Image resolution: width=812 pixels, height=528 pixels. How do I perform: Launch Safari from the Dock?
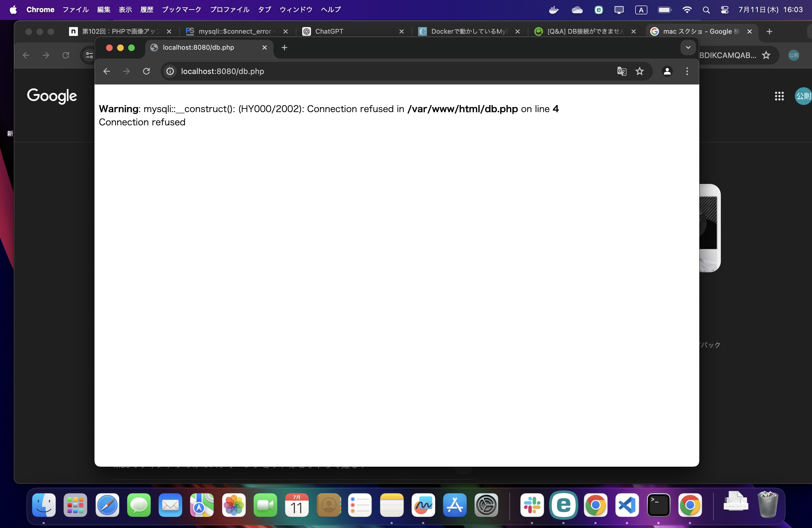click(107, 505)
